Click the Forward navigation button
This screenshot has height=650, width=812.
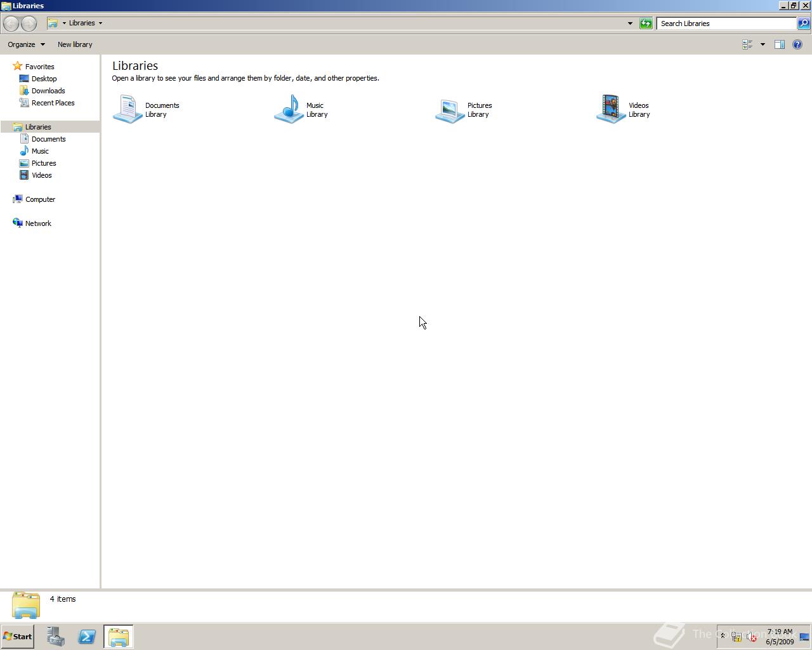point(29,23)
